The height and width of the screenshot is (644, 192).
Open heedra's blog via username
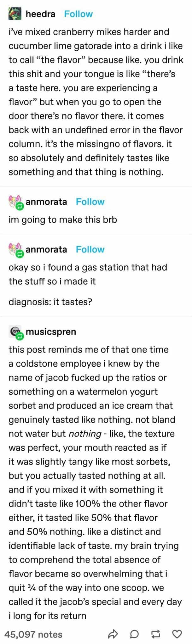pos(40,14)
